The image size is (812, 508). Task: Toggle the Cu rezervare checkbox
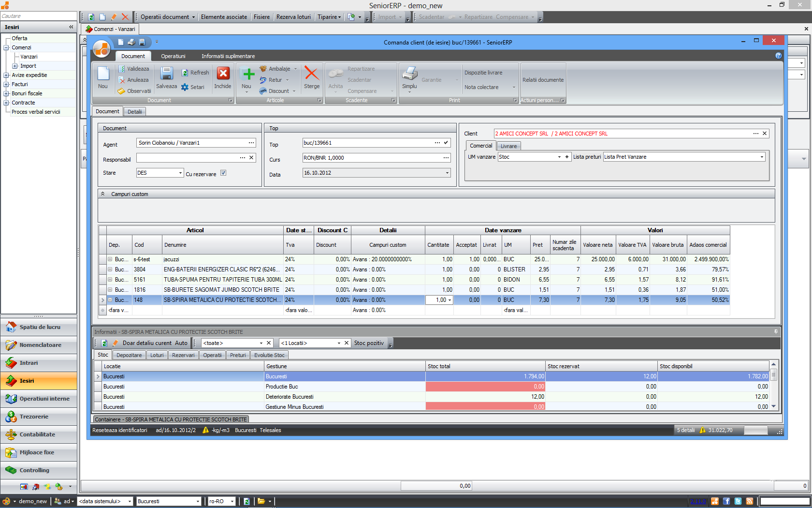click(223, 173)
